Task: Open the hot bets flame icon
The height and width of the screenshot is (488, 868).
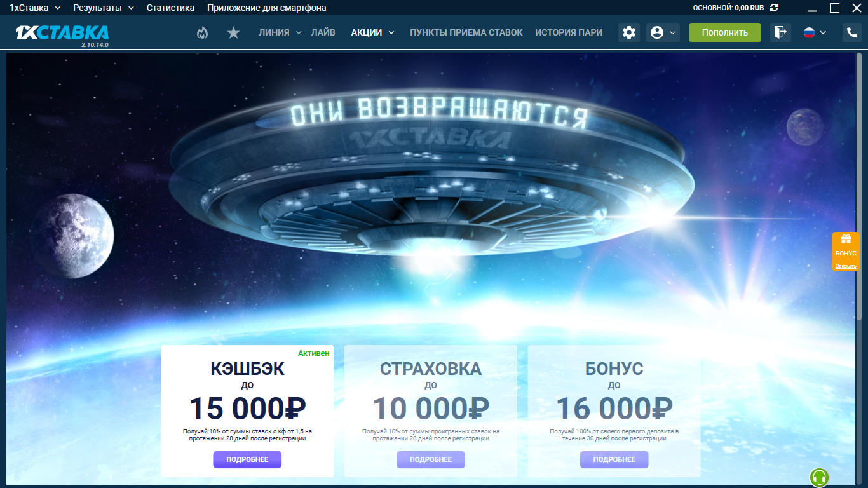Action: click(x=202, y=32)
